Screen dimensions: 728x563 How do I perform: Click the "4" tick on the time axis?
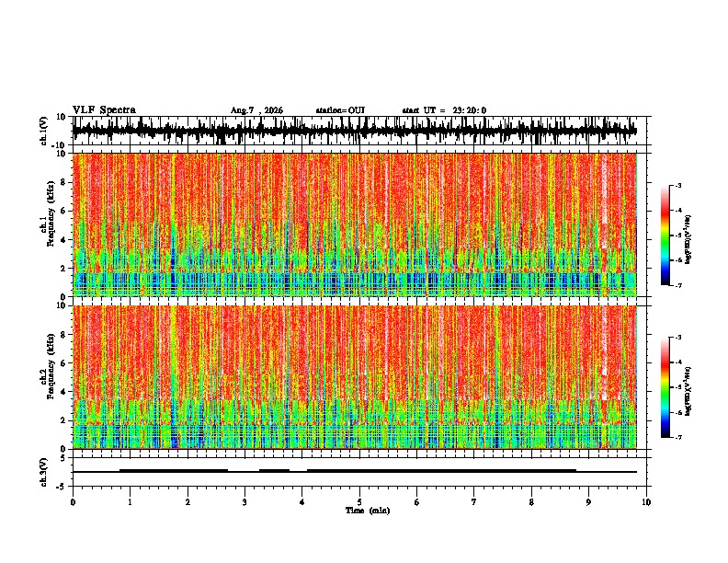tap(302, 502)
